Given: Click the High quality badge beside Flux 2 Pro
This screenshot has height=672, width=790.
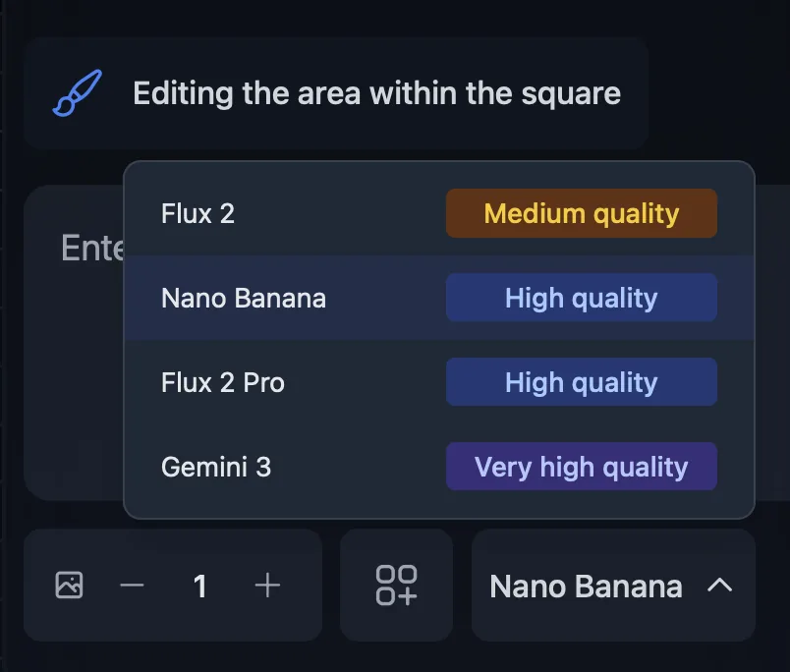Looking at the screenshot, I should click(x=581, y=382).
